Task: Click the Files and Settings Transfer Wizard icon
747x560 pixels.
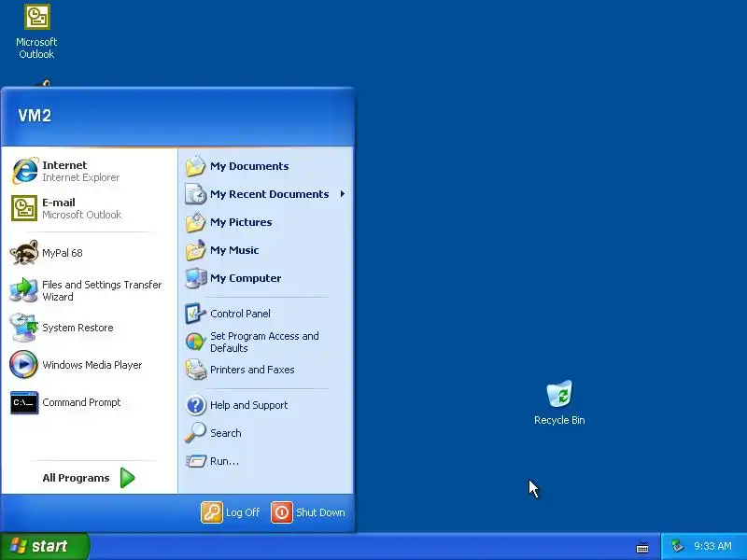Action: click(x=24, y=290)
